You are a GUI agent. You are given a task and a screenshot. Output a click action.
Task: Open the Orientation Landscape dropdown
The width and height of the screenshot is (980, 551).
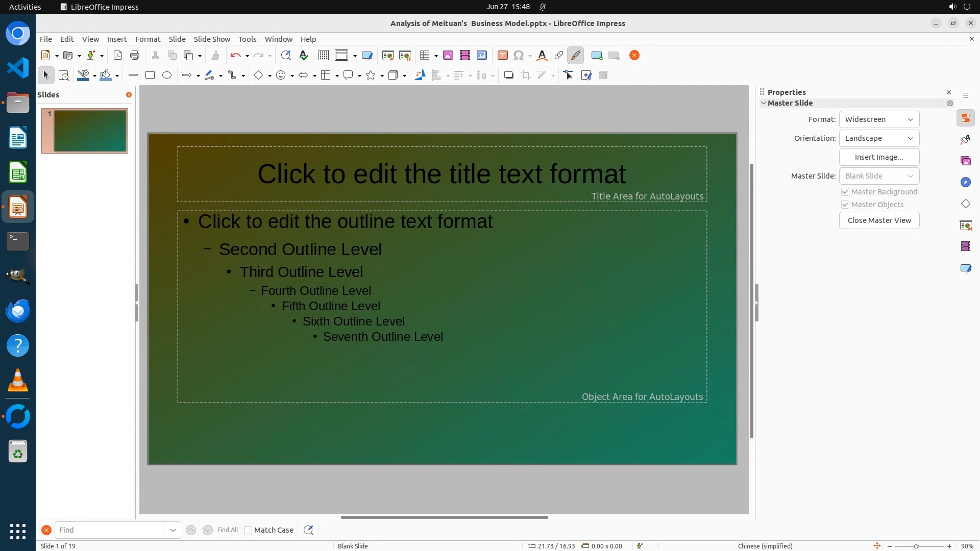click(879, 138)
